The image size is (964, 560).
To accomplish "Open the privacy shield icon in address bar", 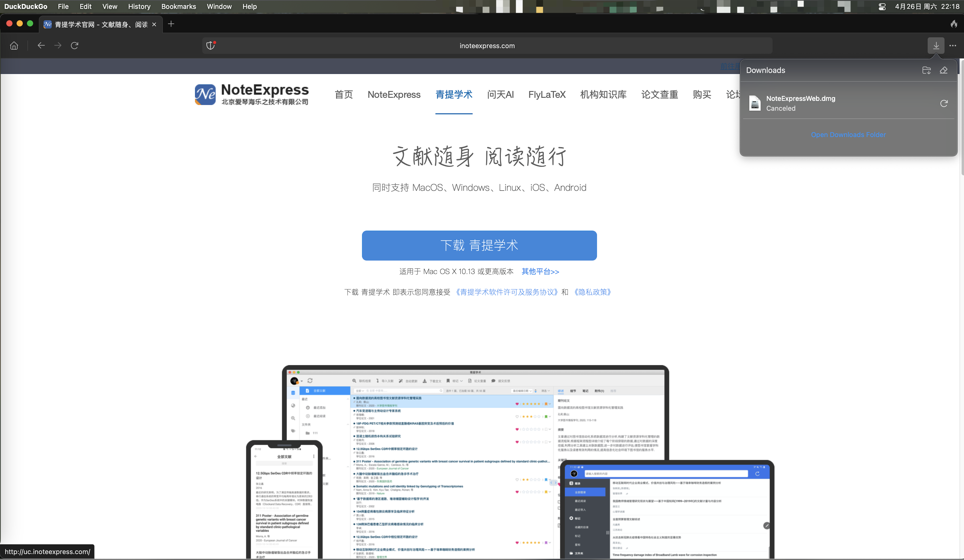I will [x=210, y=46].
